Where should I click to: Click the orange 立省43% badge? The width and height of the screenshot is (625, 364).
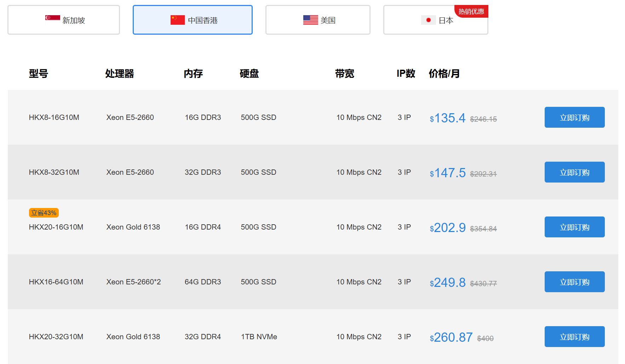[44, 213]
